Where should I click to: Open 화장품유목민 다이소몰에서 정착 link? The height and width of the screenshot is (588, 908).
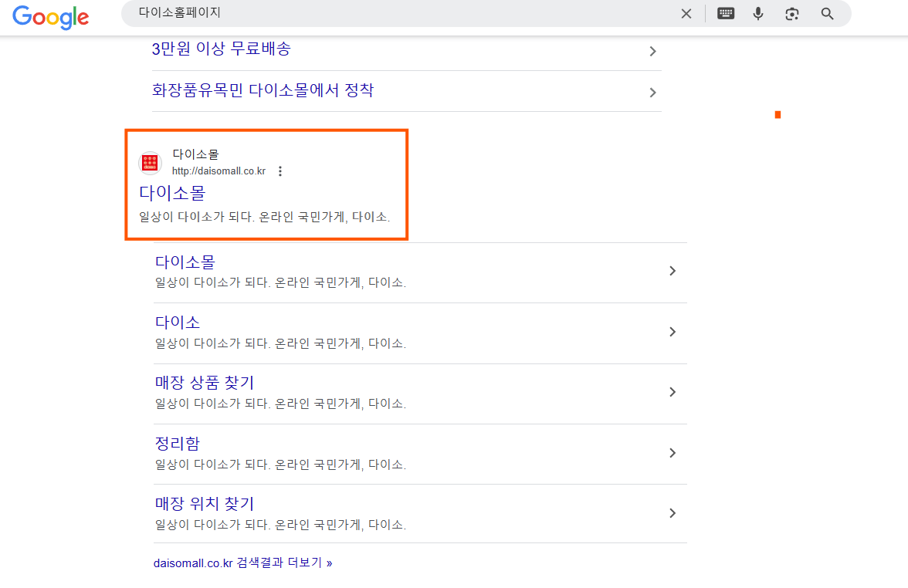click(263, 90)
